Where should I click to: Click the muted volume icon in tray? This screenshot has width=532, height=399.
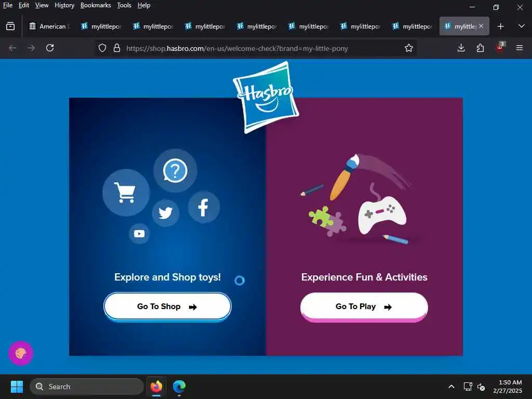coord(481,387)
